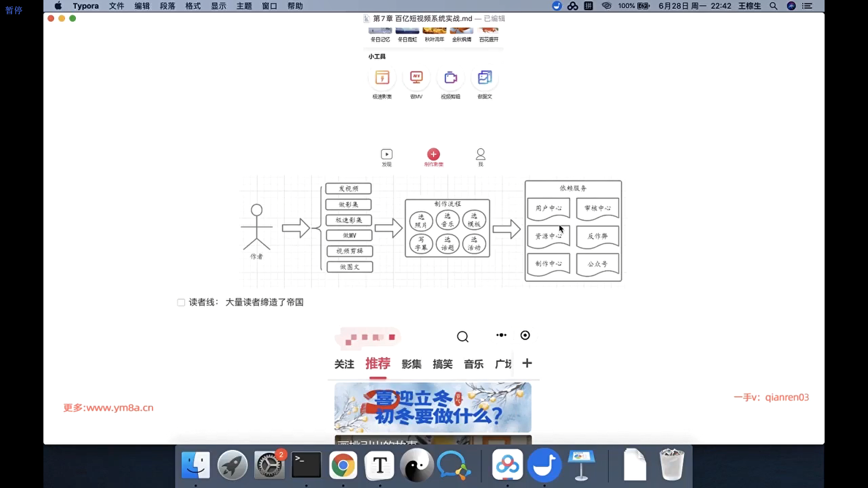Click the 我 profile icon
Viewport: 868px width, 488px height.
click(481, 155)
